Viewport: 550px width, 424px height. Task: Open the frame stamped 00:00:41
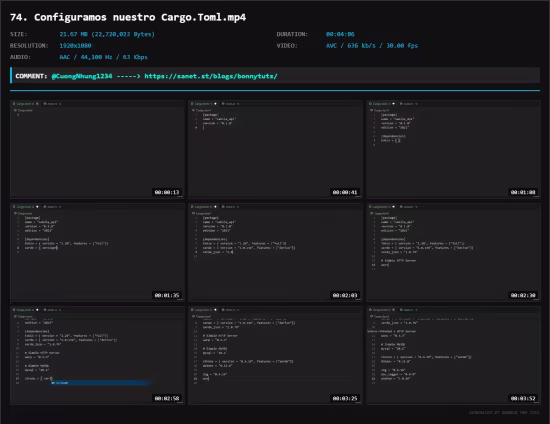(275, 149)
